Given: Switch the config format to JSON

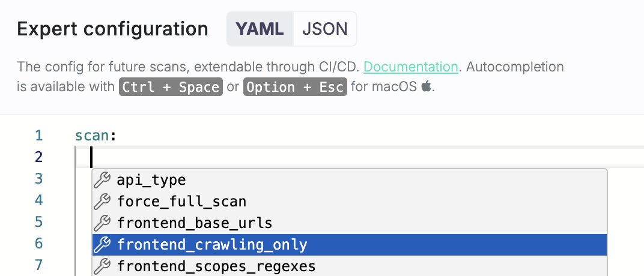Looking at the screenshot, I should pyautogui.click(x=325, y=29).
